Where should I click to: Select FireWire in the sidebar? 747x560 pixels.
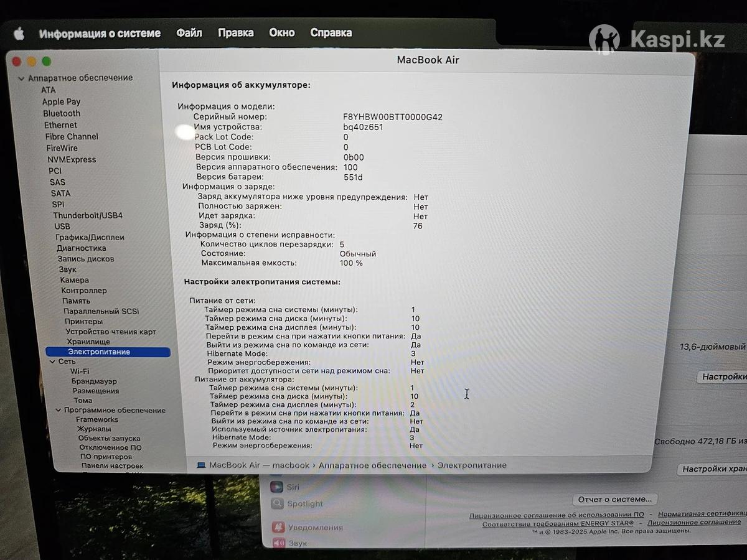click(x=62, y=148)
